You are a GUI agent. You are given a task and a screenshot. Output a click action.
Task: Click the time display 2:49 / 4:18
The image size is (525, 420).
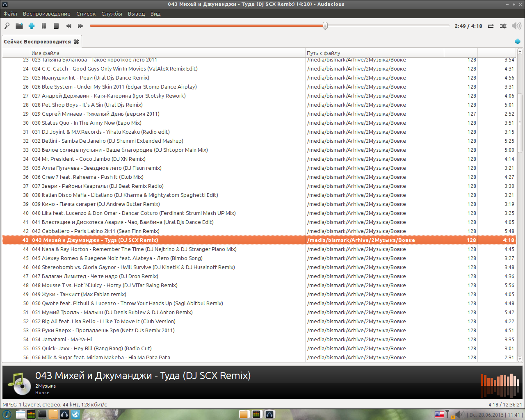point(468,26)
